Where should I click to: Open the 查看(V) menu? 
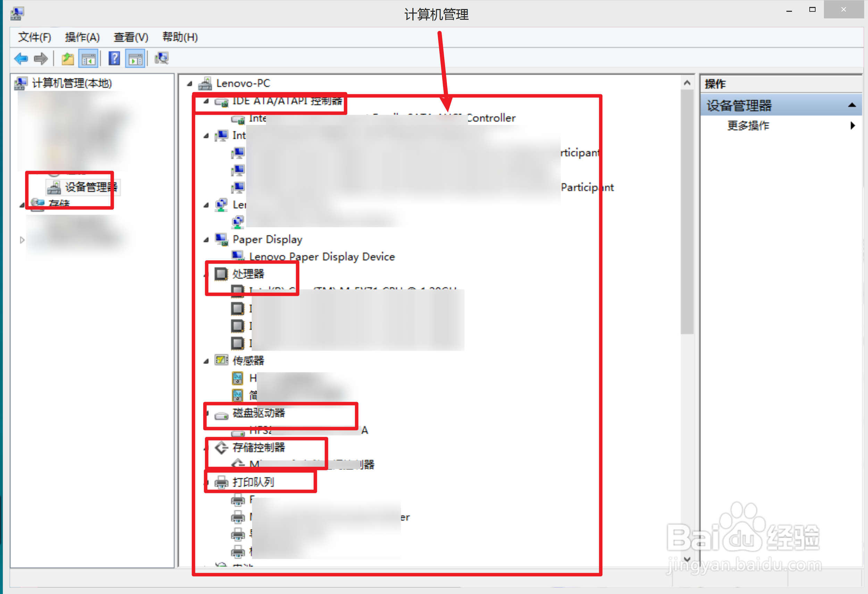pos(131,37)
